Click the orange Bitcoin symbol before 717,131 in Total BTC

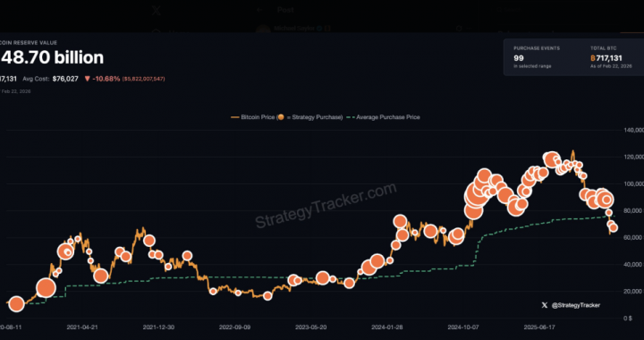click(593, 59)
